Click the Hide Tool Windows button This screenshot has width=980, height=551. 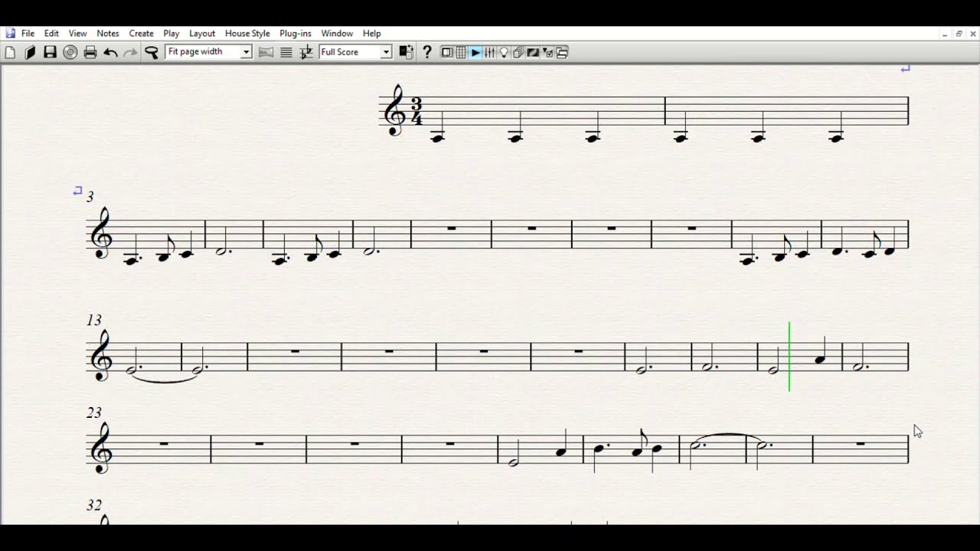click(562, 52)
